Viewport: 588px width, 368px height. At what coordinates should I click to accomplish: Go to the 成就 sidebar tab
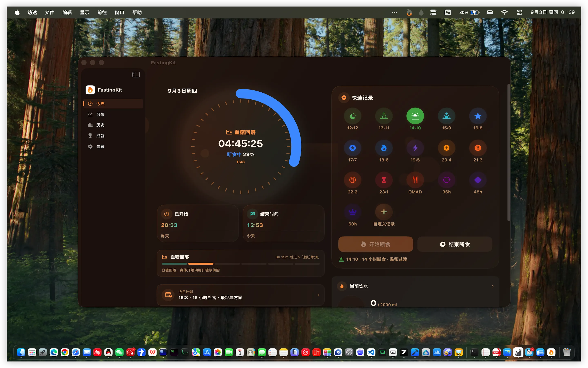tap(113, 136)
